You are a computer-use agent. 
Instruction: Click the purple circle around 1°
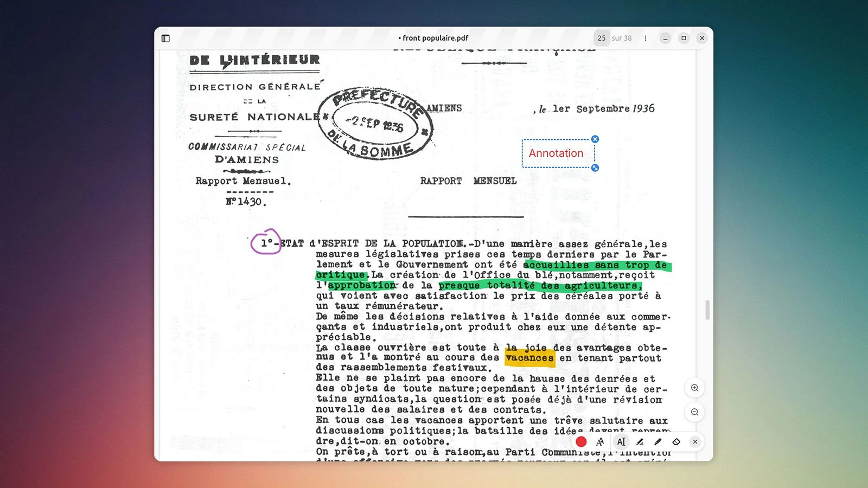click(265, 242)
